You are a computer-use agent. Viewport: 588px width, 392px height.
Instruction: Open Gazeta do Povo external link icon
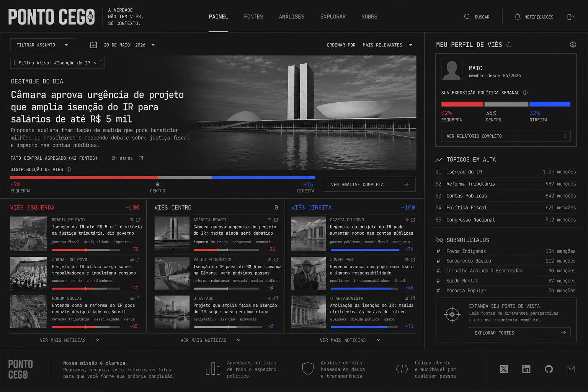413,220
